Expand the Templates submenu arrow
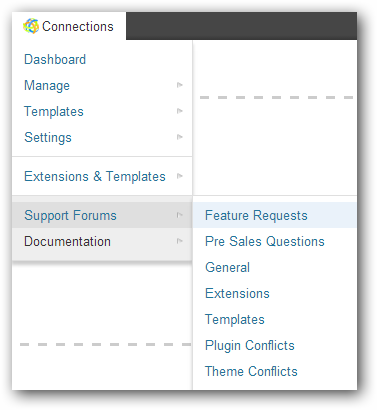 coord(180,111)
